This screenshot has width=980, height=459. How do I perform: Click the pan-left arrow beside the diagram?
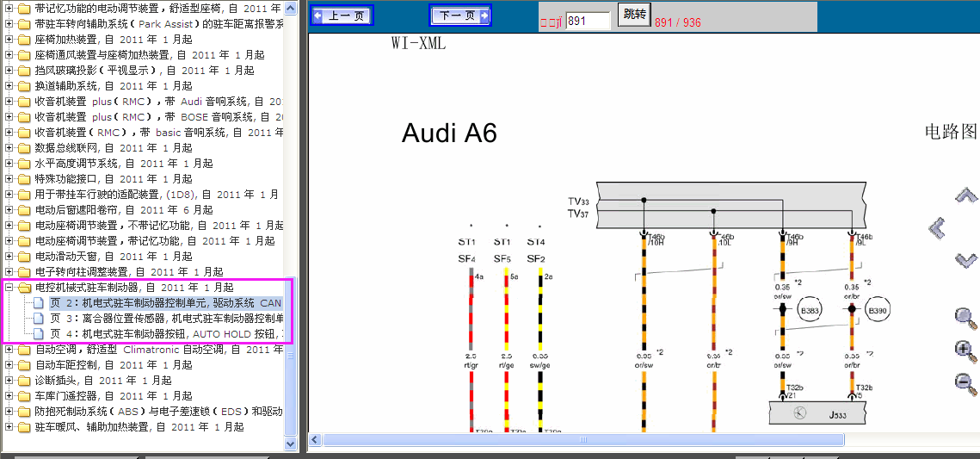pos(938,227)
